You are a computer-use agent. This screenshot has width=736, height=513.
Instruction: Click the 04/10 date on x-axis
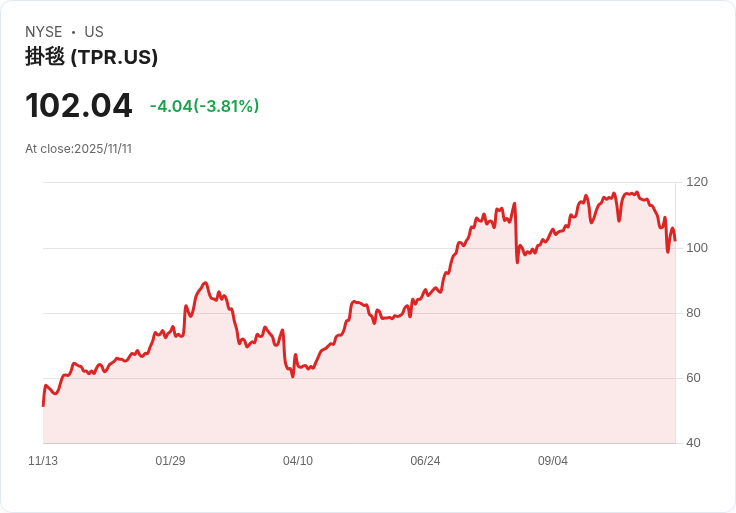[x=298, y=461]
